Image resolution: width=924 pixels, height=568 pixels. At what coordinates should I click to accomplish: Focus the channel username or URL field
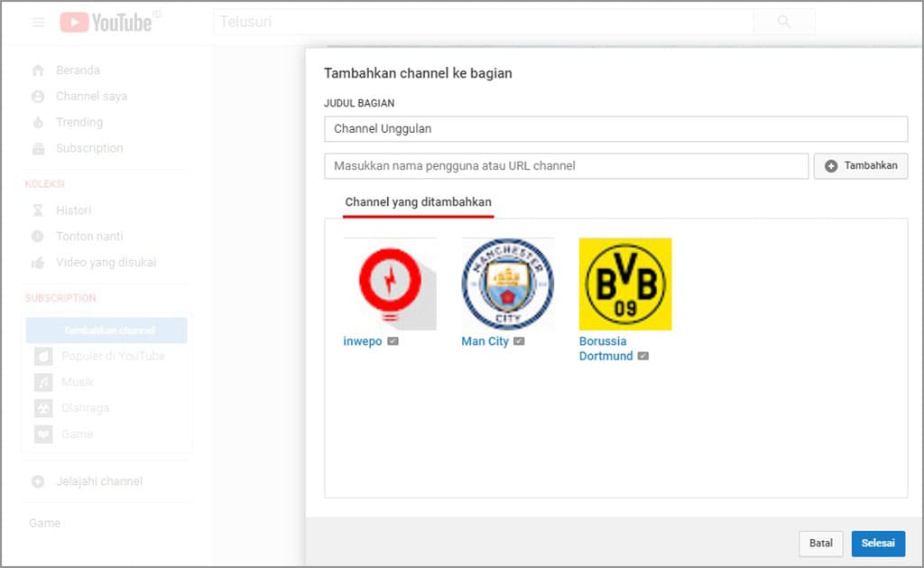tap(567, 166)
